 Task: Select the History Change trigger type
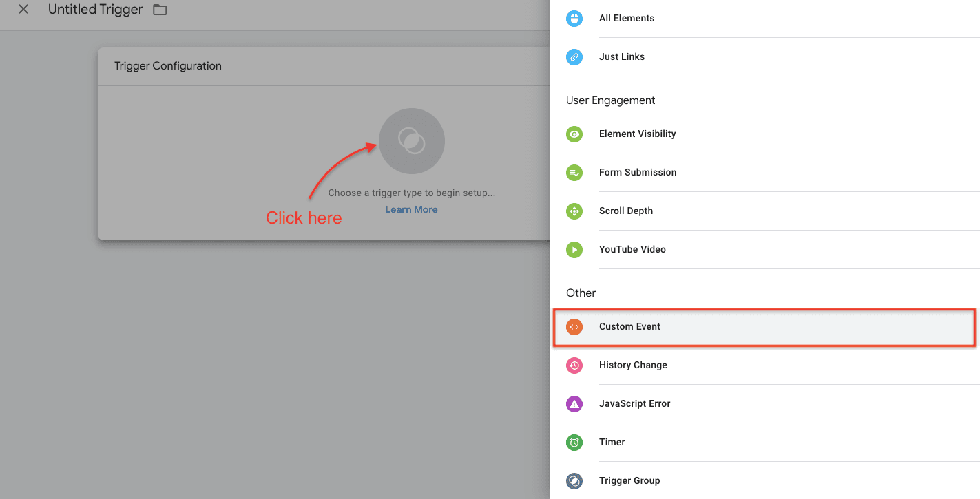[764, 365]
